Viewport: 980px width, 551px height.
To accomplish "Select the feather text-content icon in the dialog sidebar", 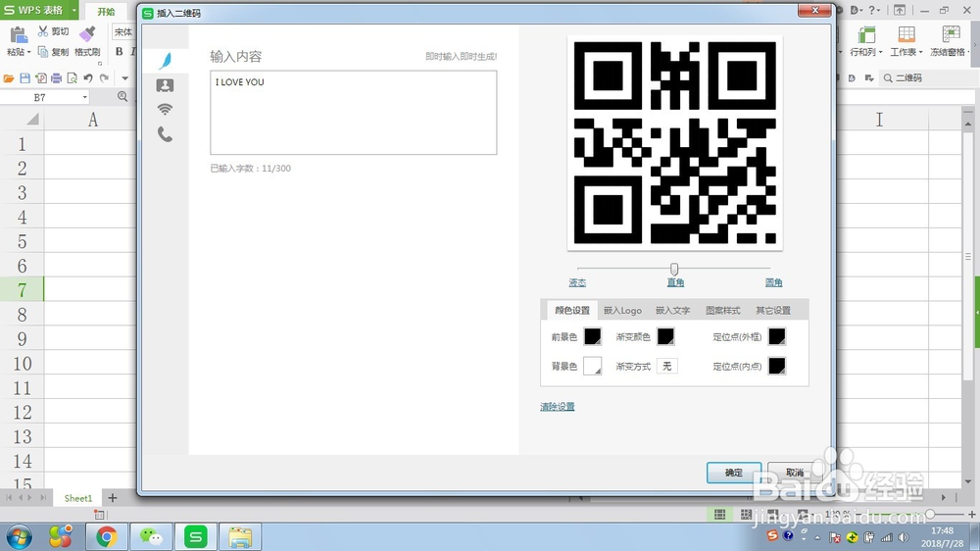I will point(165,61).
